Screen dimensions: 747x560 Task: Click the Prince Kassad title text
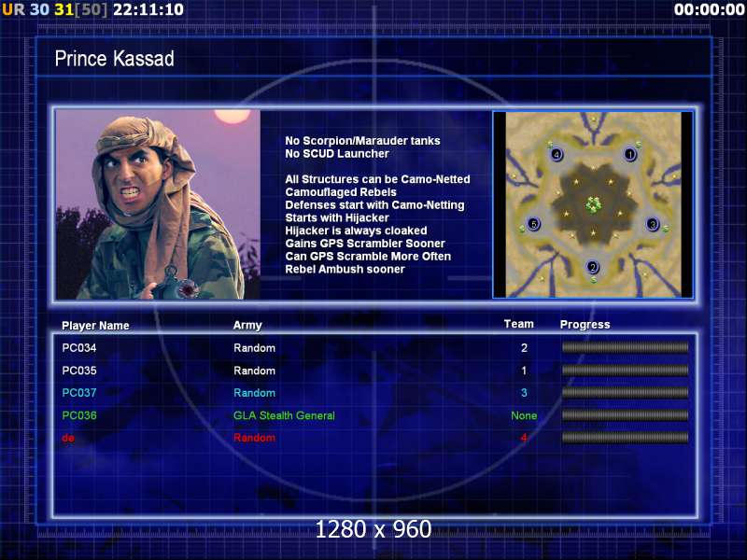click(x=114, y=59)
